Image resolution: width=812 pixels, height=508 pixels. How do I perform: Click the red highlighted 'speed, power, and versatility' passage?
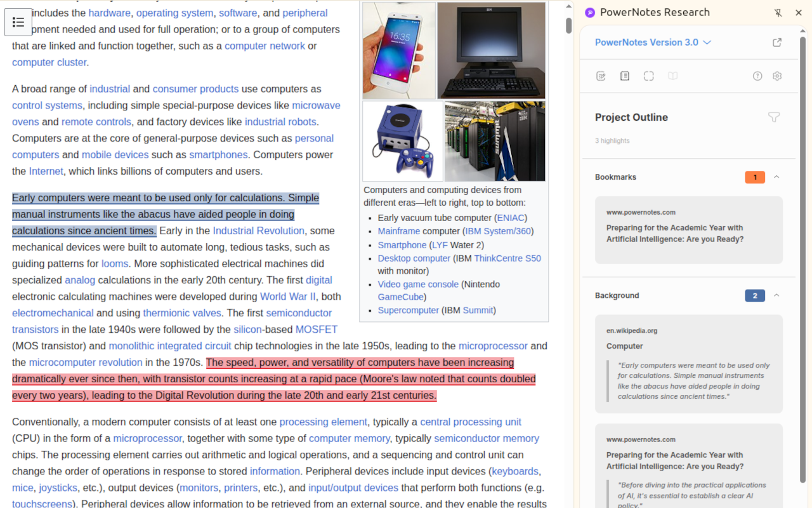click(x=274, y=379)
